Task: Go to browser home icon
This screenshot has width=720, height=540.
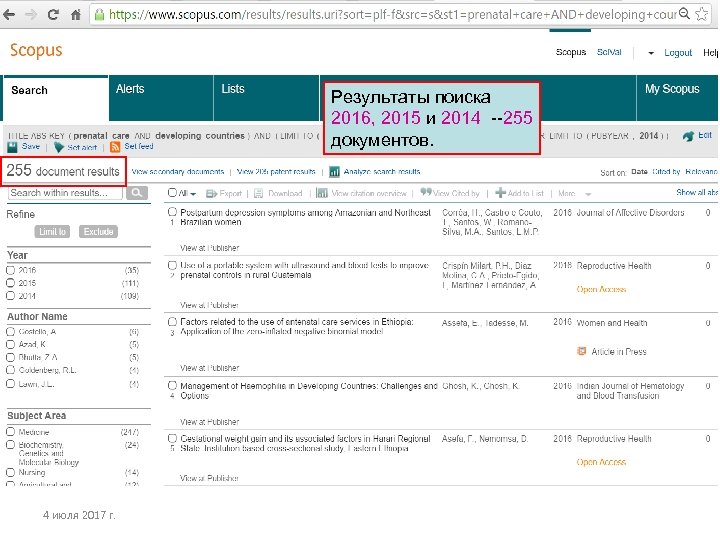Action: 76,14
